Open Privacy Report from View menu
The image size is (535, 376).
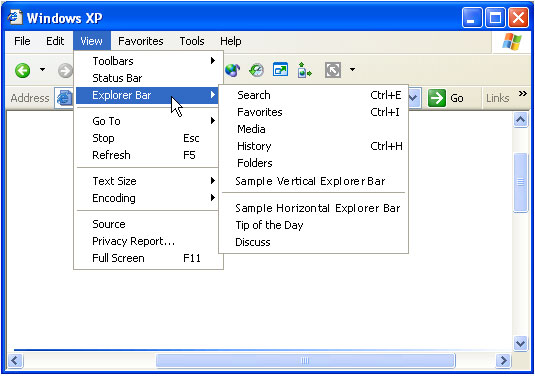tap(146, 241)
